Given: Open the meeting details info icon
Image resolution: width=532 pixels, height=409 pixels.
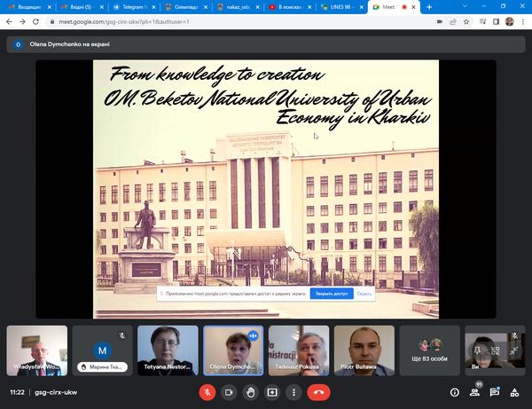Looking at the screenshot, I should 455,391.
